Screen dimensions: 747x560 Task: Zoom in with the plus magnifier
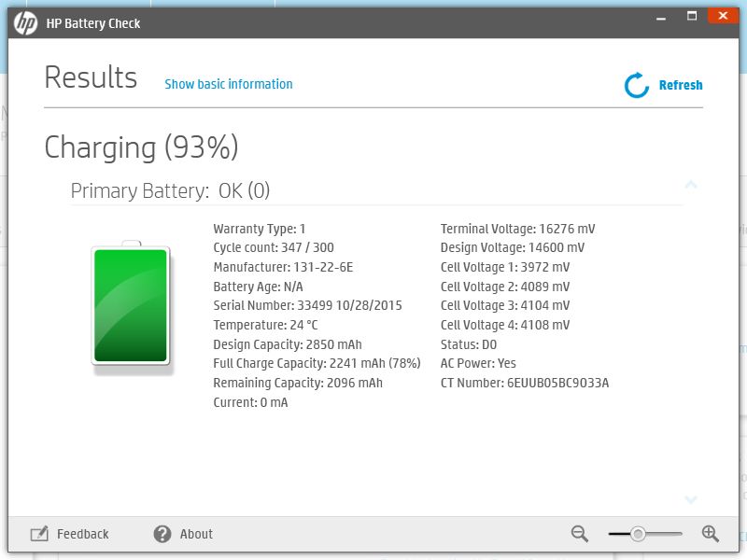pyautogui.click(x=710, y=534)
